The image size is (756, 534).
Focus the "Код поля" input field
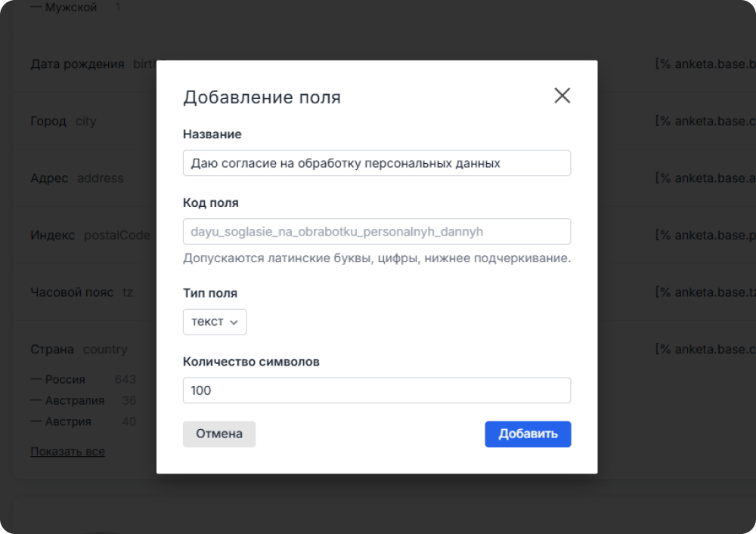tap(376, 231)
